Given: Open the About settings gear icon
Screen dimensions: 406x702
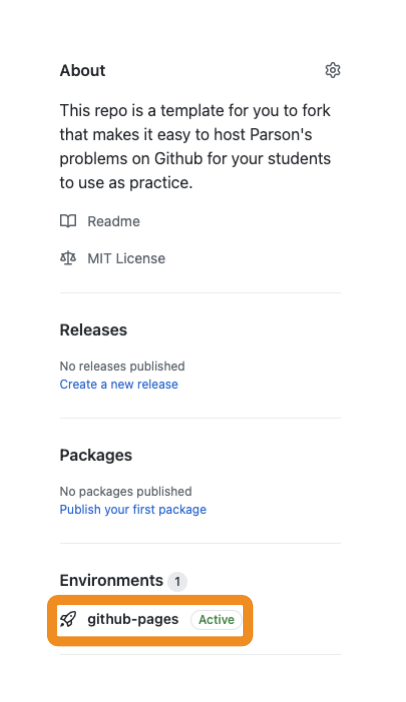Looking at the screenshot, I should click(x=333, y=70).
